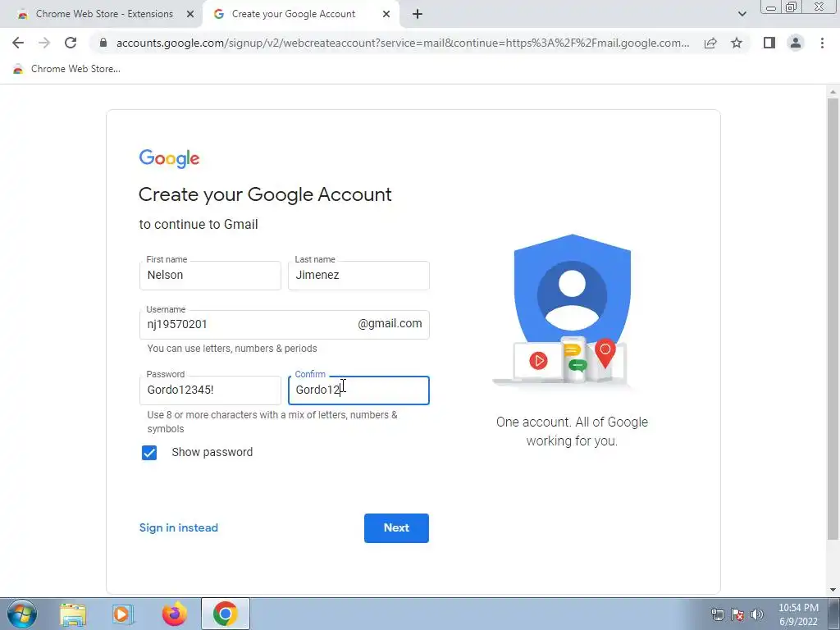
Task: Click the taskbar clock showing 10:54 PM
Action: tap(798, 614)
